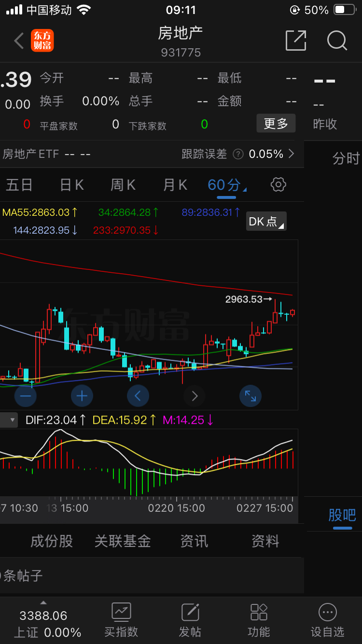362x644 pixels.
Task: Tap 设自选 add-favorite icon
Action: (328, 612)
